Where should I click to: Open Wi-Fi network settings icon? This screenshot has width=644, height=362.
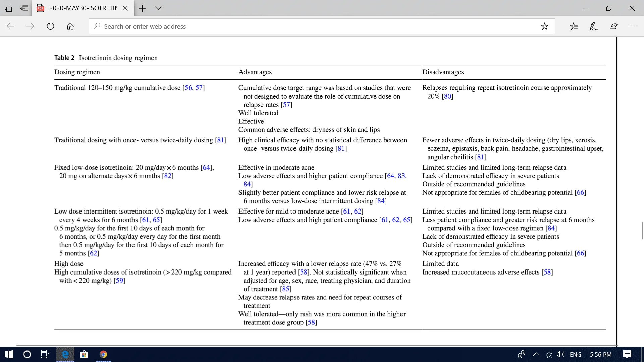[549, 354]
